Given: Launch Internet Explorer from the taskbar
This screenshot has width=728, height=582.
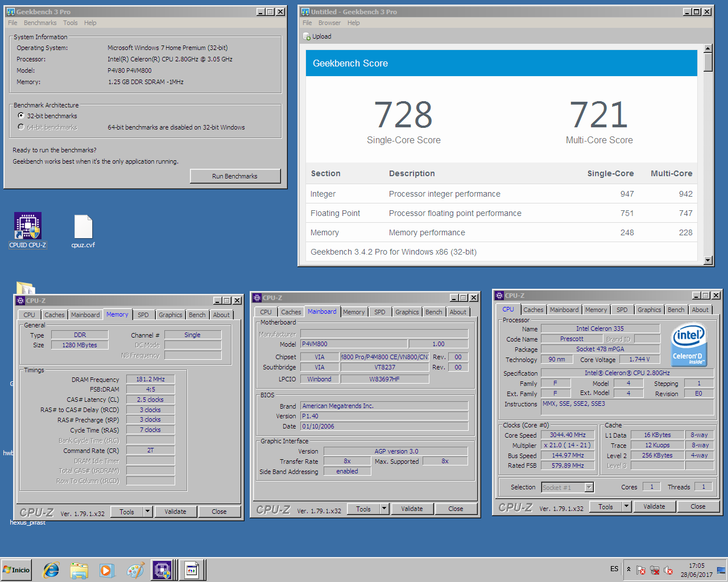Looking at the screenshot, I should (51, 570).
